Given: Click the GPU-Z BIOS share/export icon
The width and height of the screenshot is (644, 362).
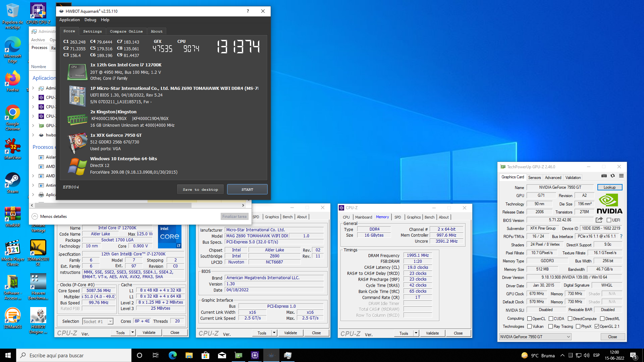Looking at the screenshot, I should pos(599,220).
